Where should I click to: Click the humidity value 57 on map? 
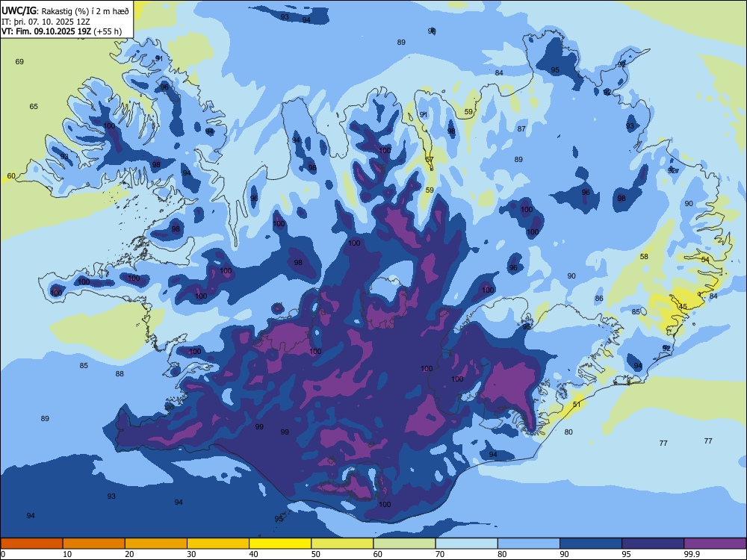coord(430,160)
